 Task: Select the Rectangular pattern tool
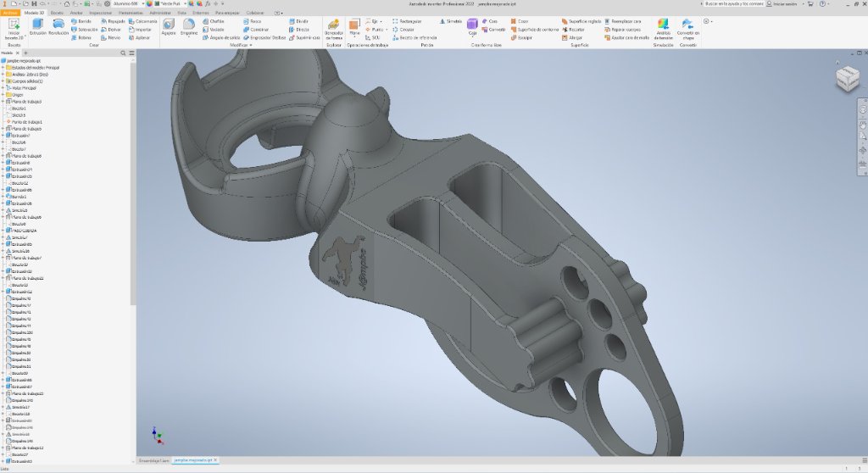point(407,21)
